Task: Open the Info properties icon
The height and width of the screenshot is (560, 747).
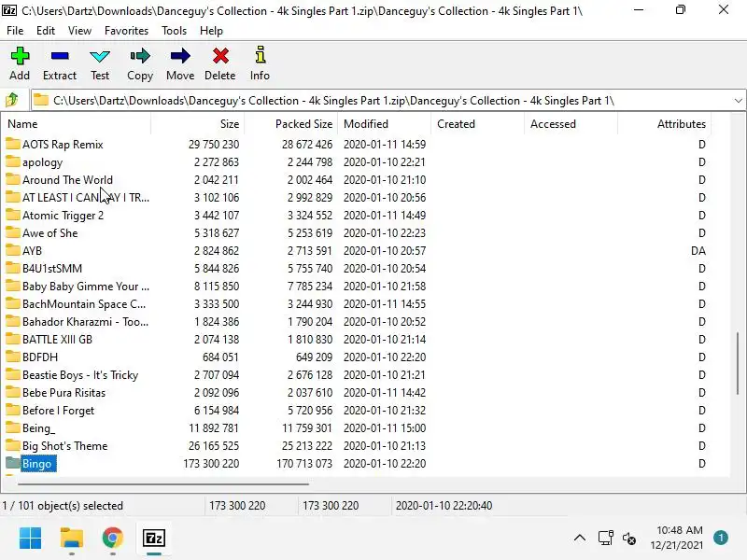Action: tap(261, 55)
